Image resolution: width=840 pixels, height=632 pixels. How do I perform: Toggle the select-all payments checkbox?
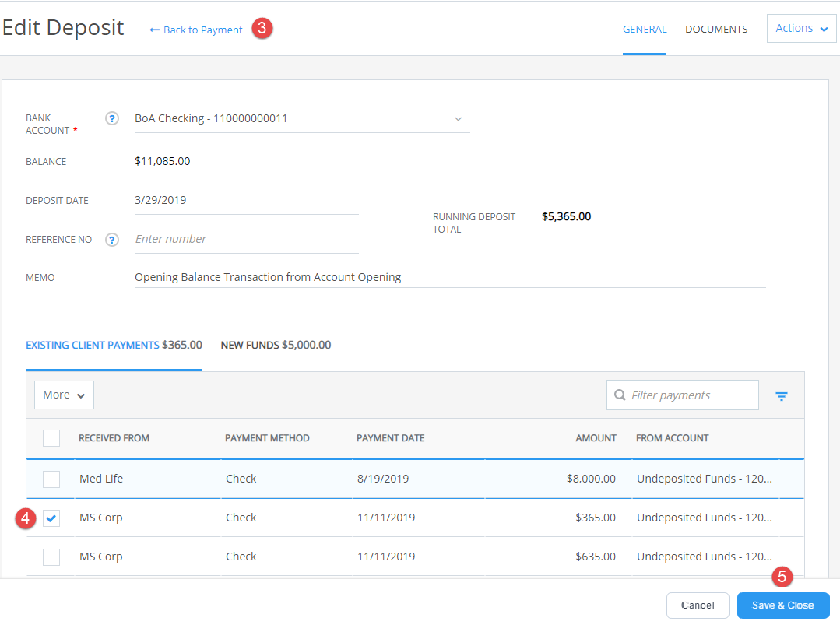51,438
